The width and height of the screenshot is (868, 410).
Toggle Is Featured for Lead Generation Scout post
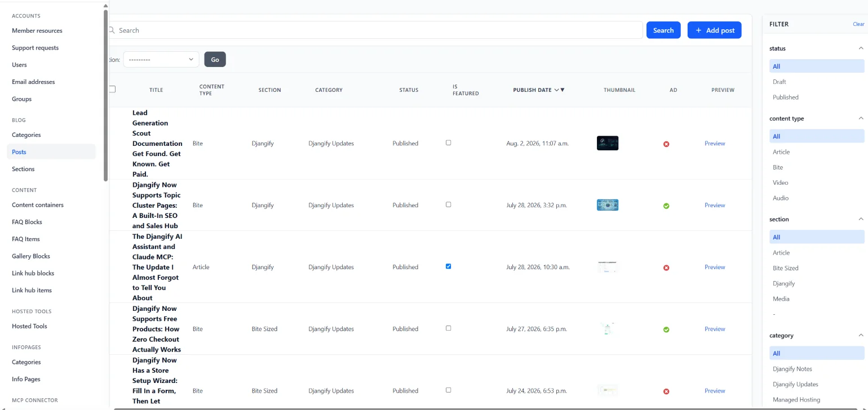pyautogui.click(x=449, y=143)
